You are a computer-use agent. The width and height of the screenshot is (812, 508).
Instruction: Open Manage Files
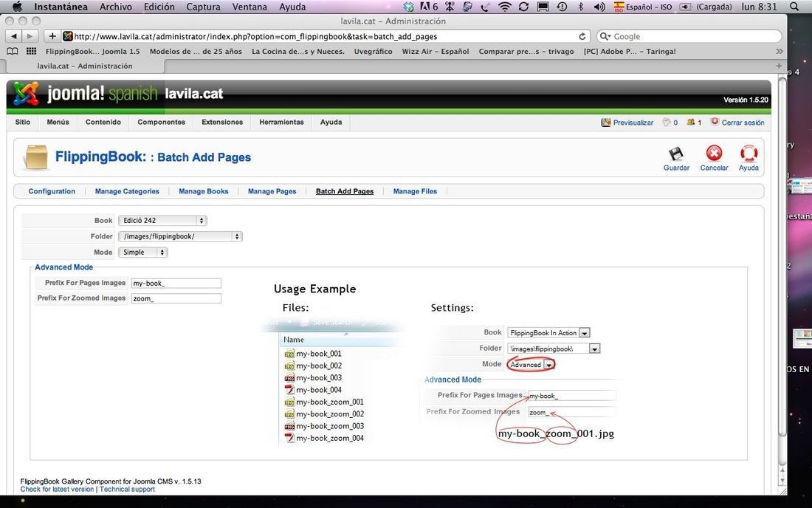coord(415,191)
